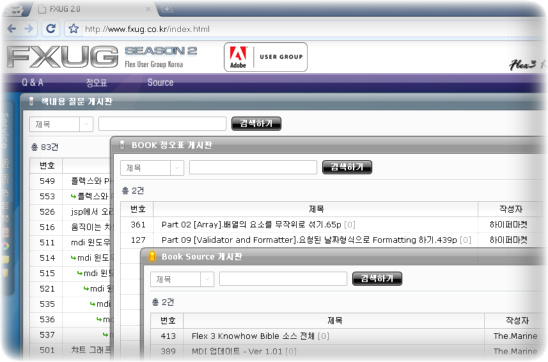Open the Q & A menu
Image resolution: width=548 pixels, height=362 pixels.
pos(33,82)
